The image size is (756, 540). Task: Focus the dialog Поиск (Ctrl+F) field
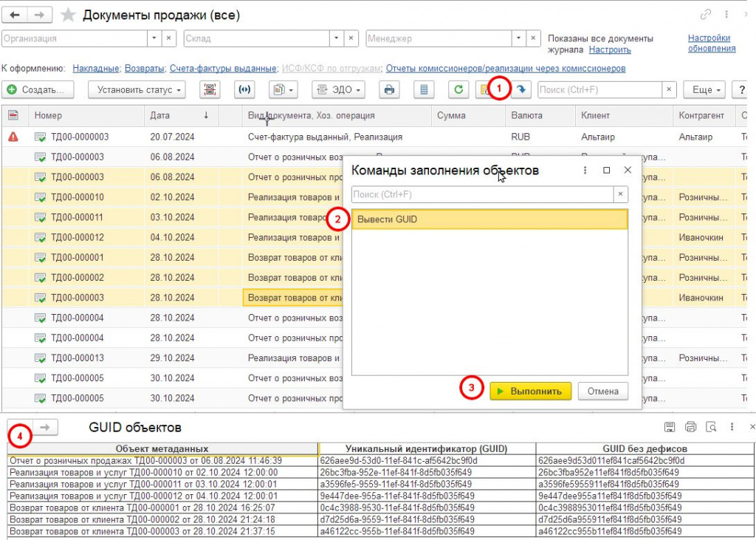pyautogui.click(x=483, y=194)
